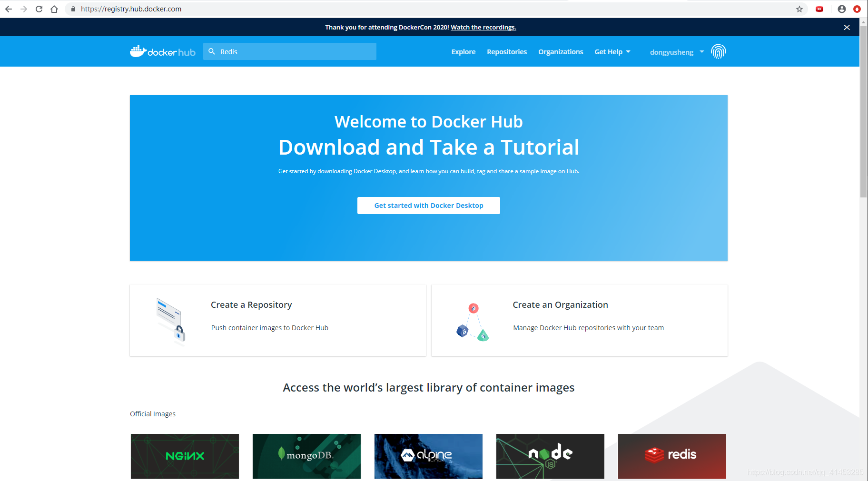Screen dimensions: 868x481
Task: Open the mongoDB official image thumbnail
Action: (306, 456)
